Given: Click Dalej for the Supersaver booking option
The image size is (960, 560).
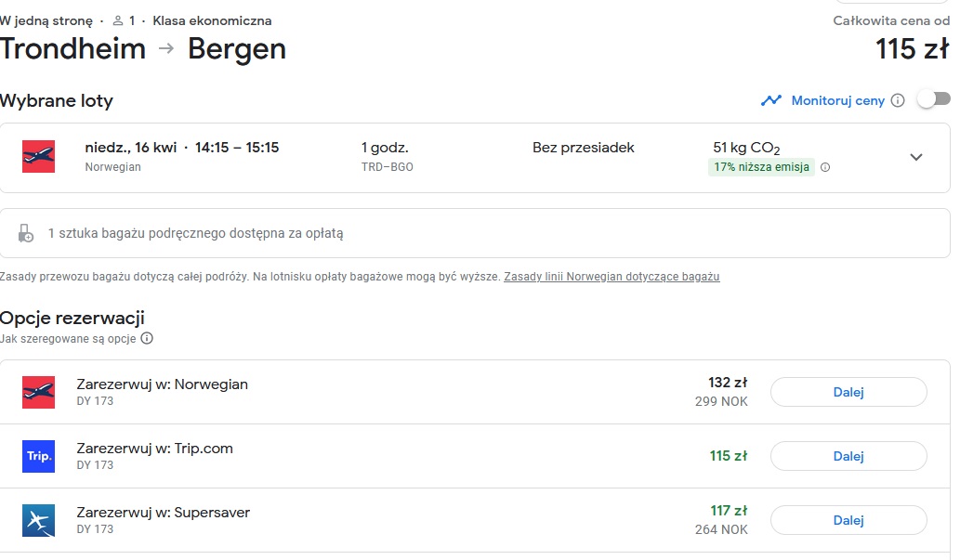Looking at the screenshot, I should coord(848,520).
